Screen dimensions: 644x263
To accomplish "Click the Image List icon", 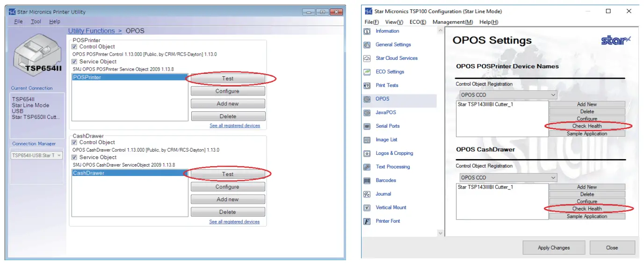I will click(x=367, y=140).
